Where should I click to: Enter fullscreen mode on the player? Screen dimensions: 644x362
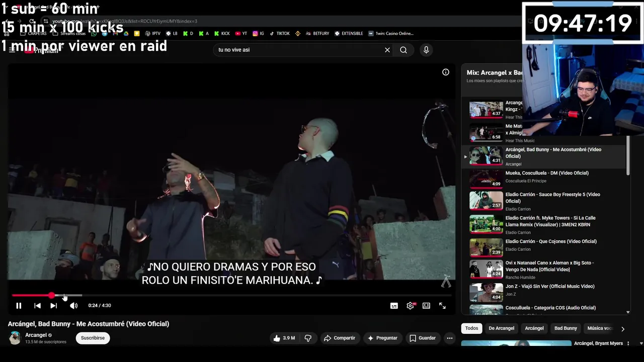[x=442, y=306]
